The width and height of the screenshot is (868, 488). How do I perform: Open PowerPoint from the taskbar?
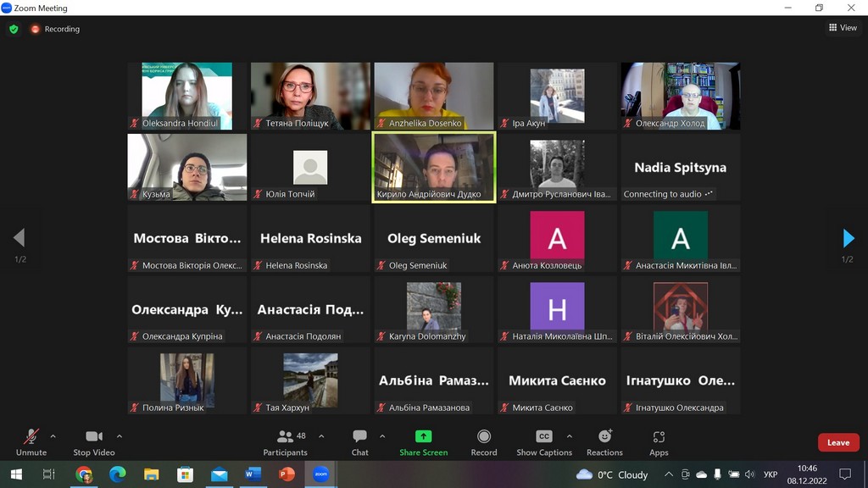287,474
